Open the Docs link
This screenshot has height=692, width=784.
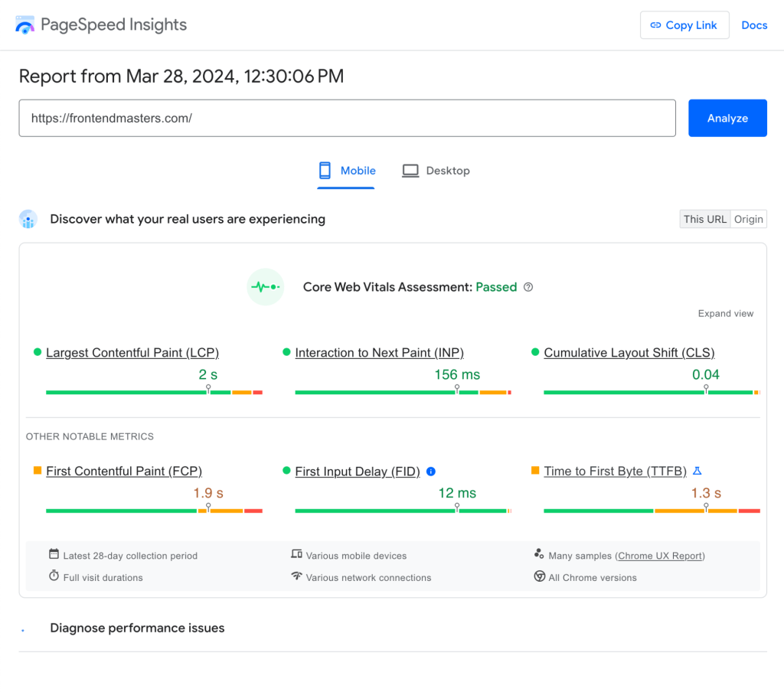(754, 25)
